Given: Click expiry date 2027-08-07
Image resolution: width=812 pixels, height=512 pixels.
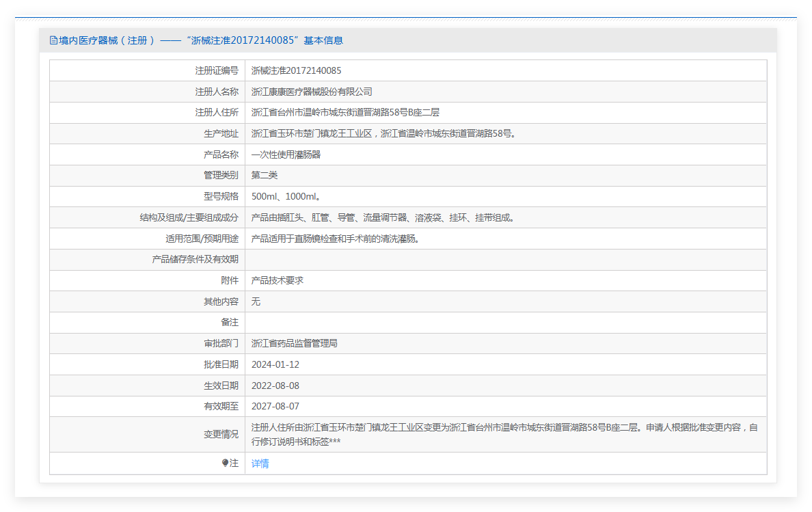Looking at the screenshot, I should tap(275, 407).
